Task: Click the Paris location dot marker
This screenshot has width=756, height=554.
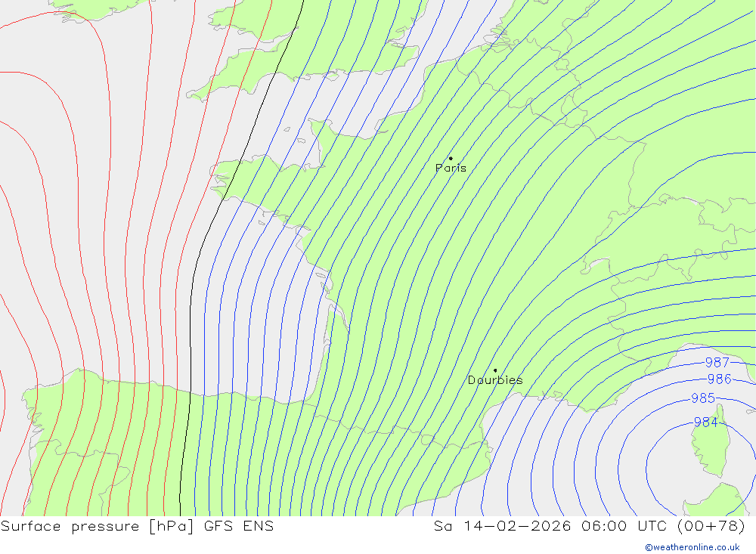Action: 451,158
